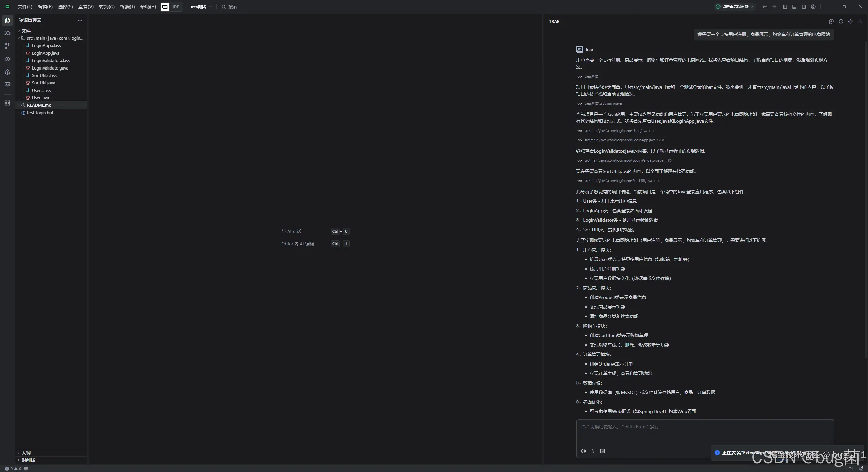Open the trea测试 project dropdown
The image size is (868, 472).
point(201,7)
